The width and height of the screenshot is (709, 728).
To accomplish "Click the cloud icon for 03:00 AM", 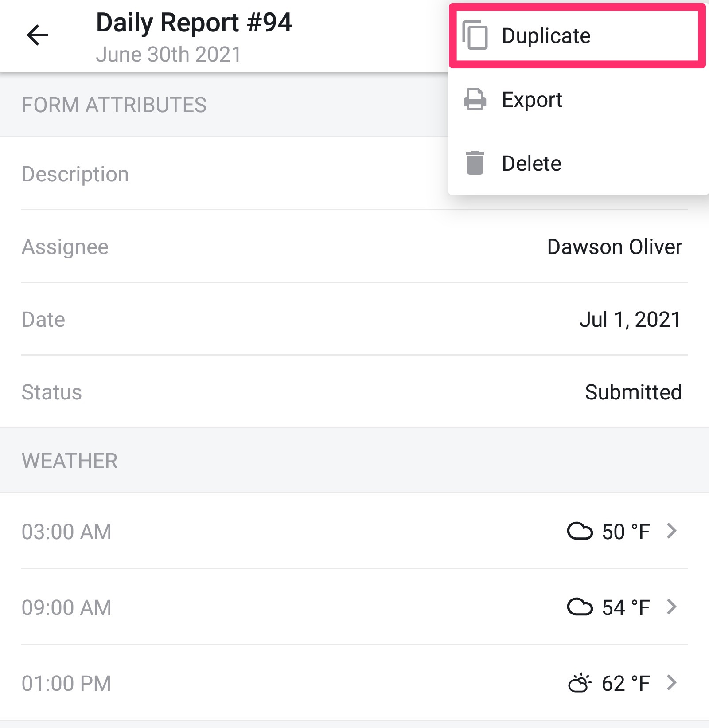I will click(580, 531).
